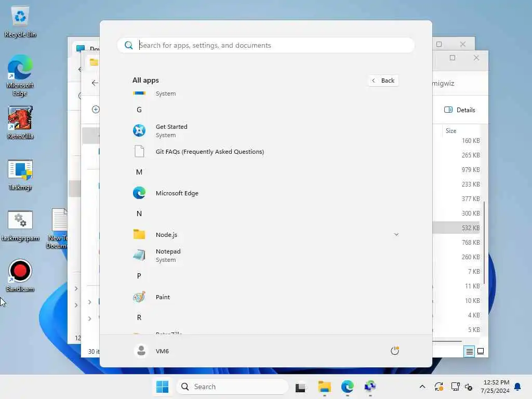The image size is (532, 399).
Task: Open Task View from the taskbar
Action: point(300,387)
